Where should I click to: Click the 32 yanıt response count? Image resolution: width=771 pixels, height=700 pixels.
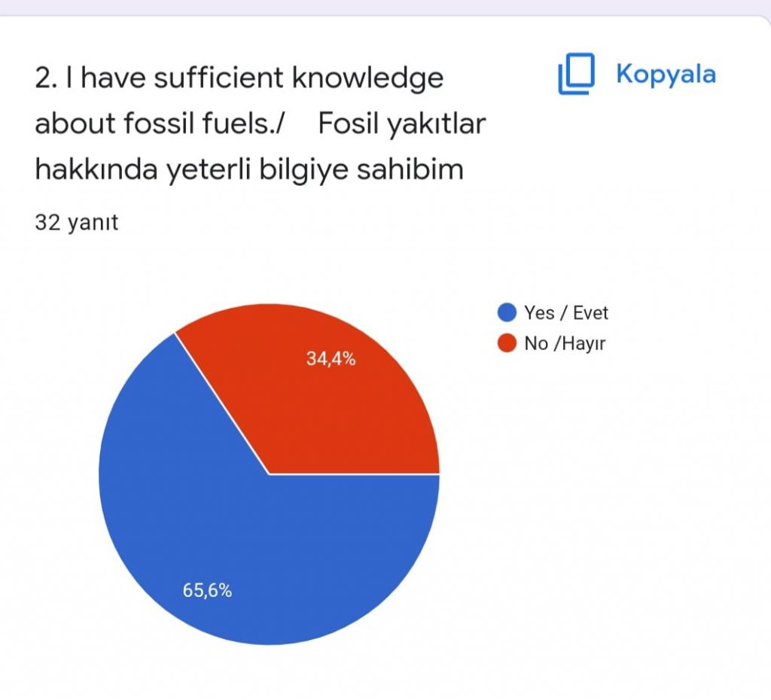coord(76,222)
